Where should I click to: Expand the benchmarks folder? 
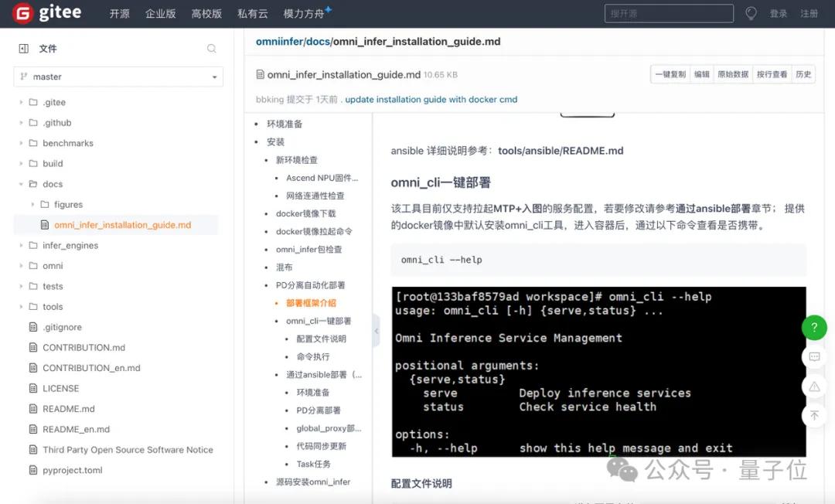[x=21, y=143]
